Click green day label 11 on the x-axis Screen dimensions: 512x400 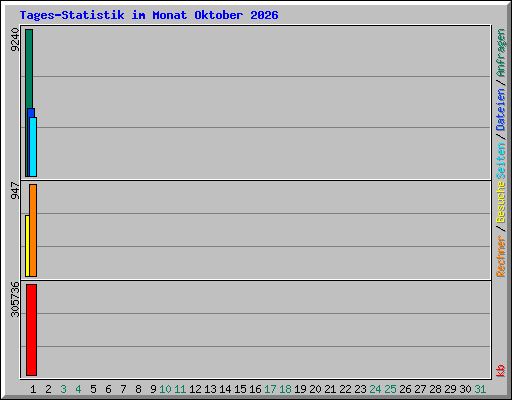[x=180, y=389]
